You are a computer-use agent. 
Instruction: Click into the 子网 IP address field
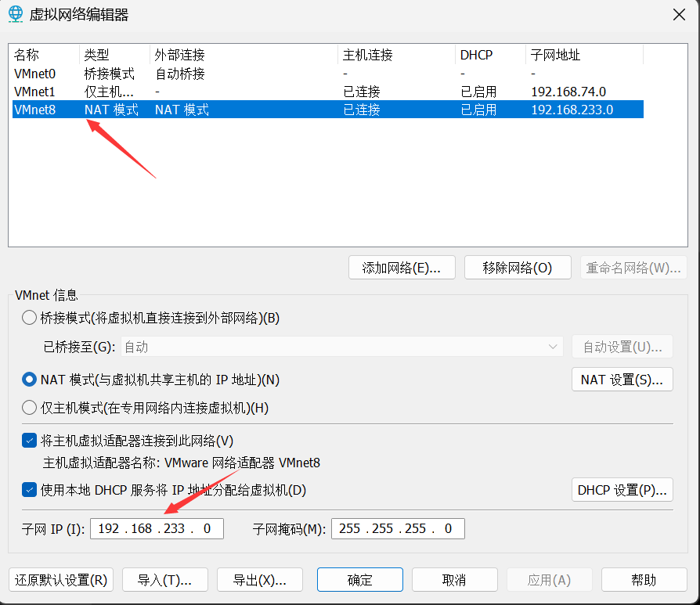point(157,528)
